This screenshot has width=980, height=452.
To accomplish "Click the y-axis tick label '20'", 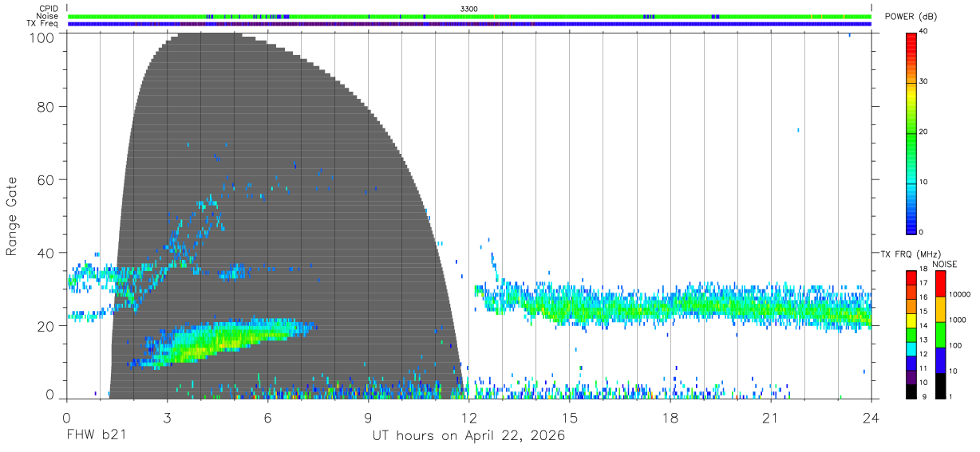I will point(46,326).
